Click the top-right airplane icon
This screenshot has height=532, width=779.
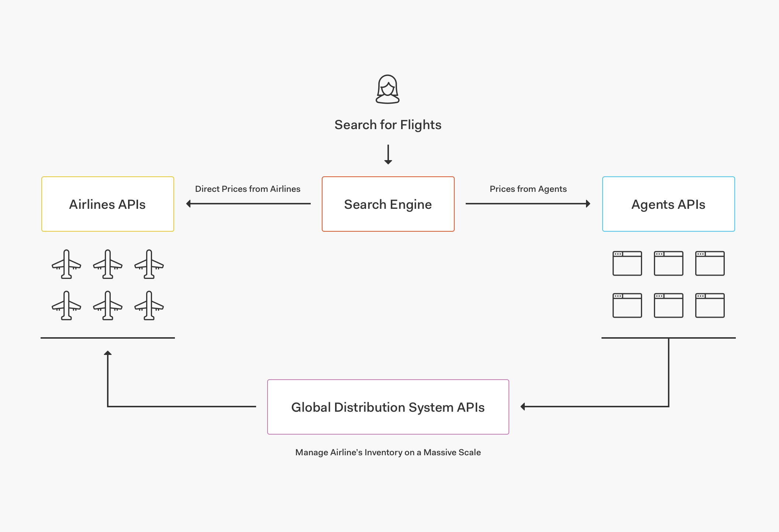click(149, 264)
